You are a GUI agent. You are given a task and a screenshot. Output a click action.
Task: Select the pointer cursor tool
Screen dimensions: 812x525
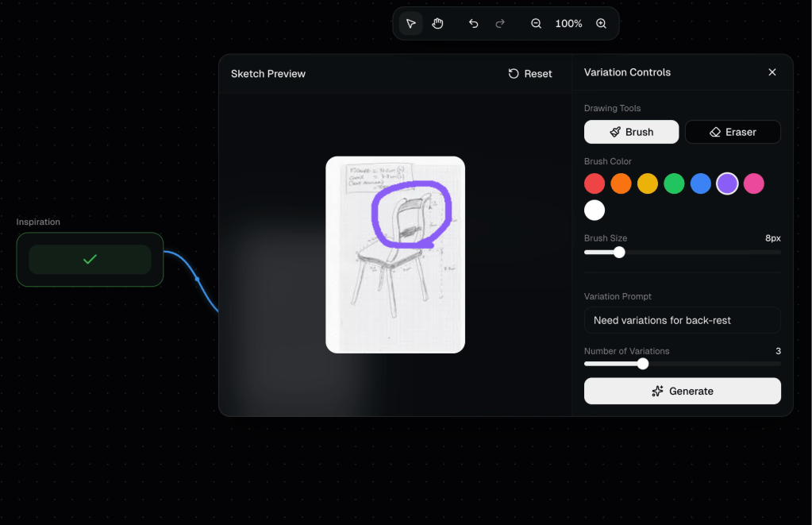[410, 24]
